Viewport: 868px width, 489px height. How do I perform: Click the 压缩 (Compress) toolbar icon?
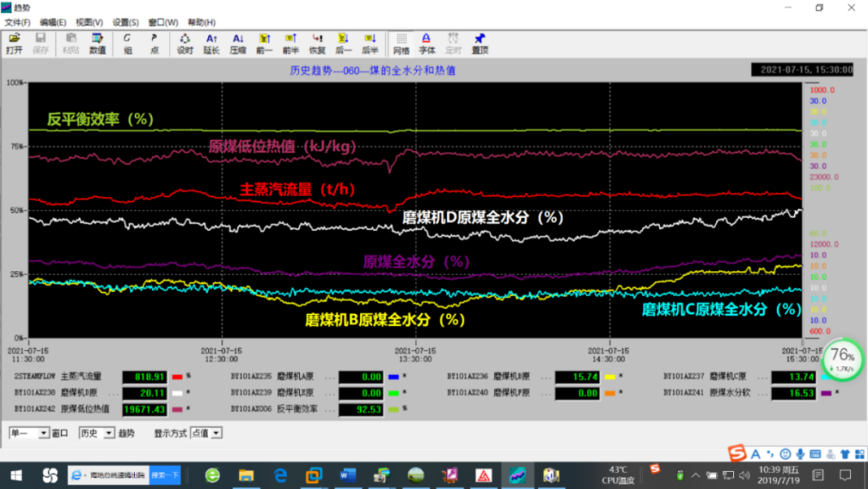(238, 43)
